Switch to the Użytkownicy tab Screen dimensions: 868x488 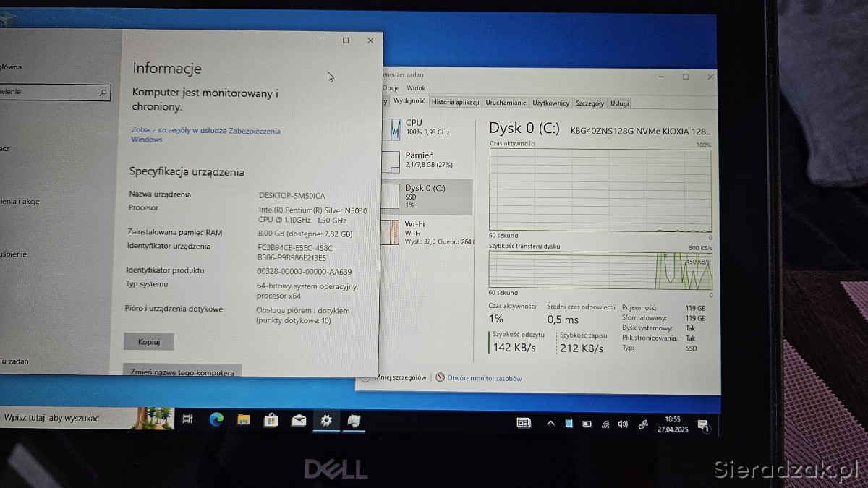(551, 103)
